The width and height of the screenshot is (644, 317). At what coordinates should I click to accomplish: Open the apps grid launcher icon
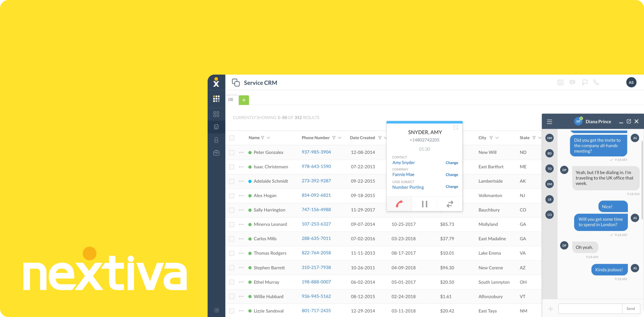[216, 99]
